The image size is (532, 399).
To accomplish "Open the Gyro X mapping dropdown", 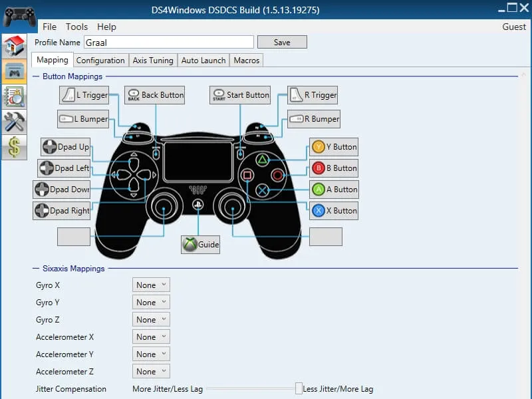I will click(x=150, y=285).
